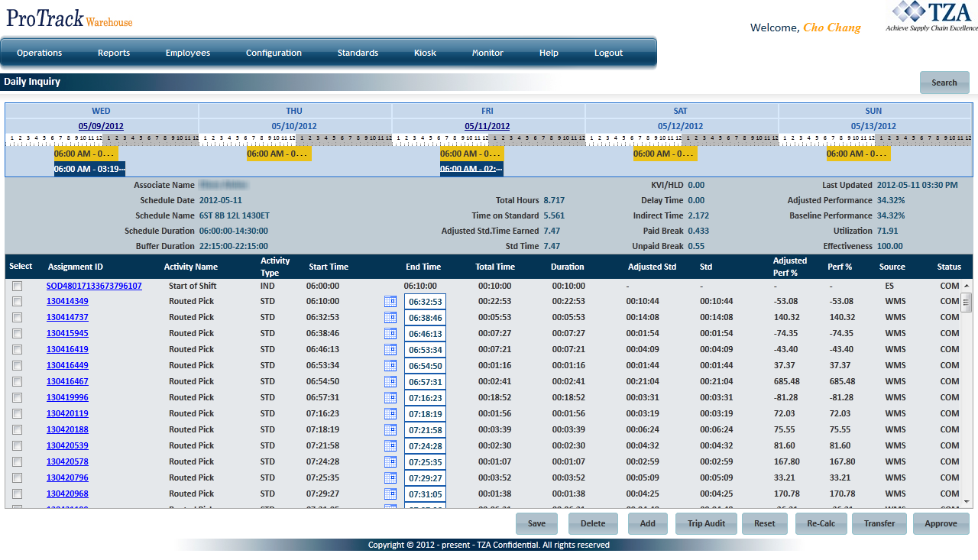Viewport: 978px width, 560px height.
Task: Open the 05/09/2012 date link
Action: [x=101, y=126]
